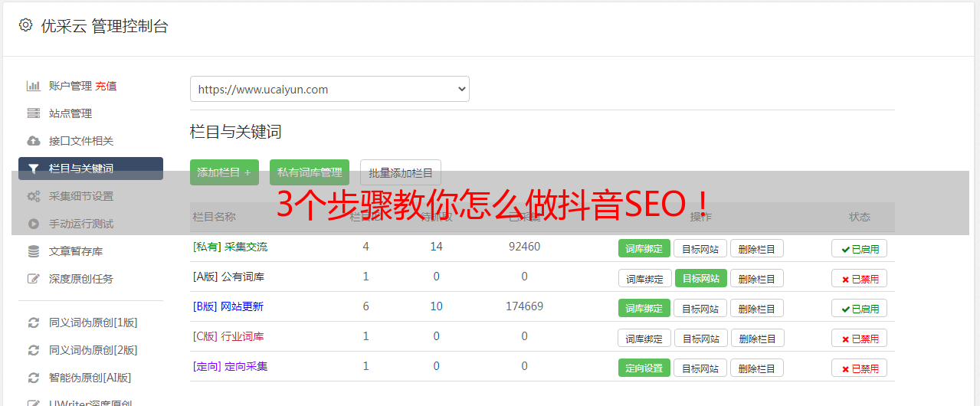
Task: Click the database icon for 文章暂存库
Action: [33, 251]
